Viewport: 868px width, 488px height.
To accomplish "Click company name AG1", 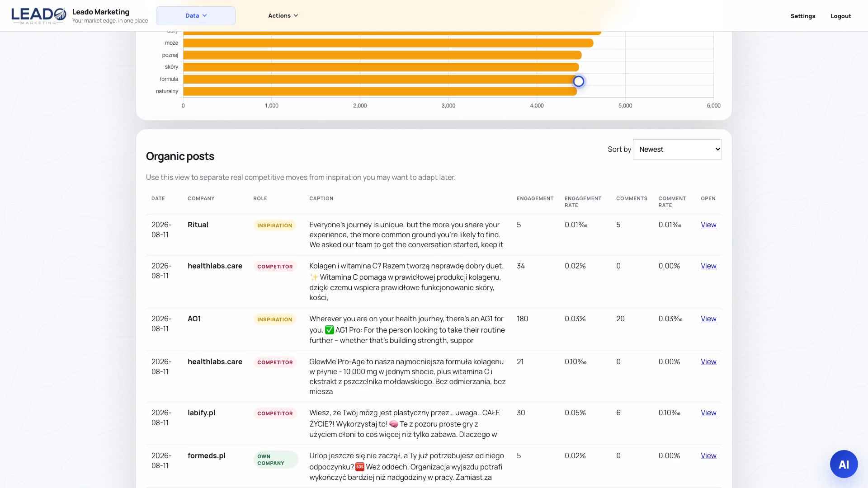I will (194, 319).
